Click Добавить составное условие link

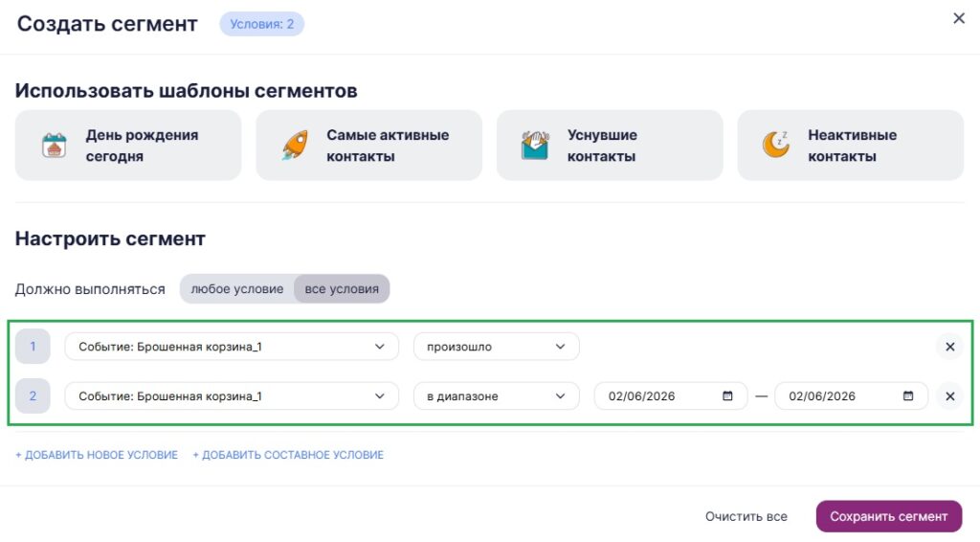point(287,455)
